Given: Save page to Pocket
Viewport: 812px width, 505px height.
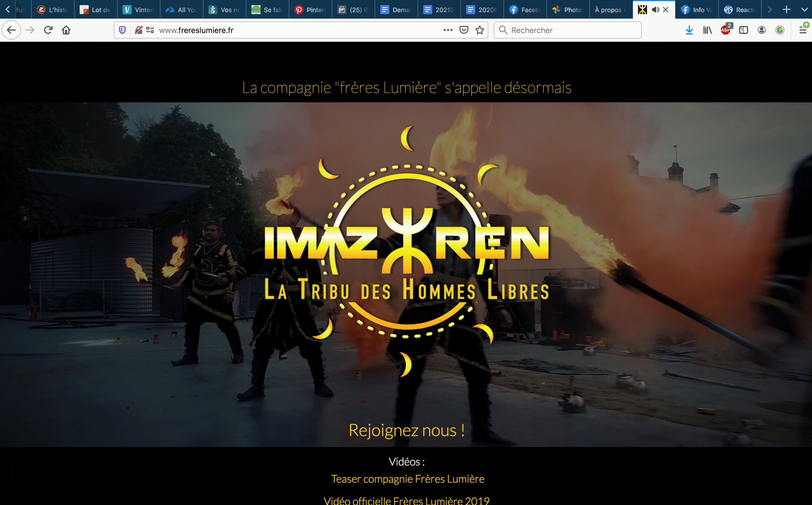Looking at the screenshot, I should coord(464,30).
